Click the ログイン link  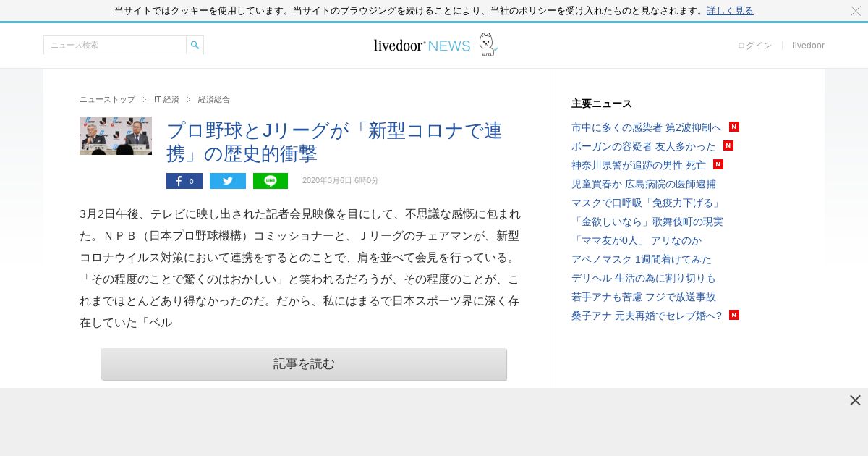pyautogui.click(x=754, y=46)
